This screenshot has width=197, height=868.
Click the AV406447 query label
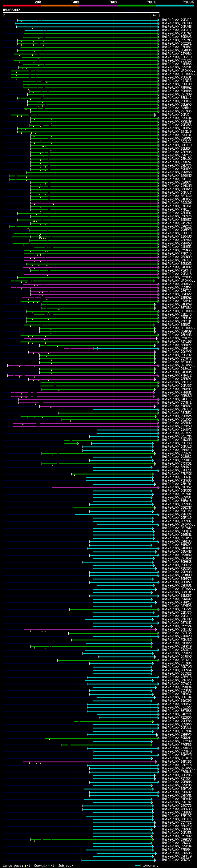(x=11, y=10)
